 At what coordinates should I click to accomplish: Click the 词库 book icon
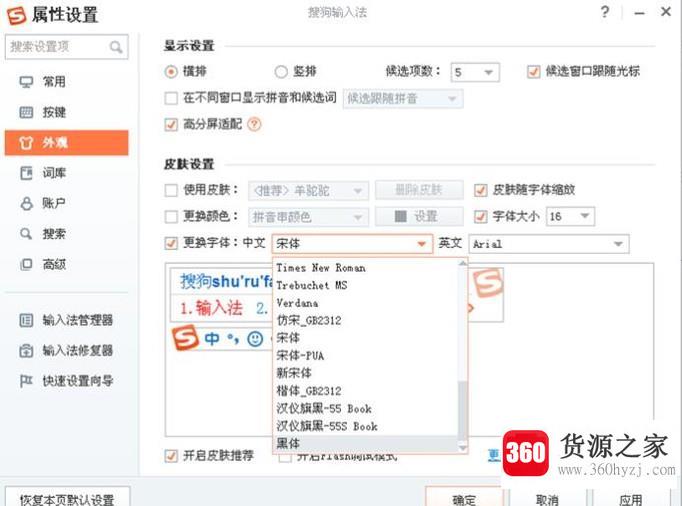click(26, 173)
